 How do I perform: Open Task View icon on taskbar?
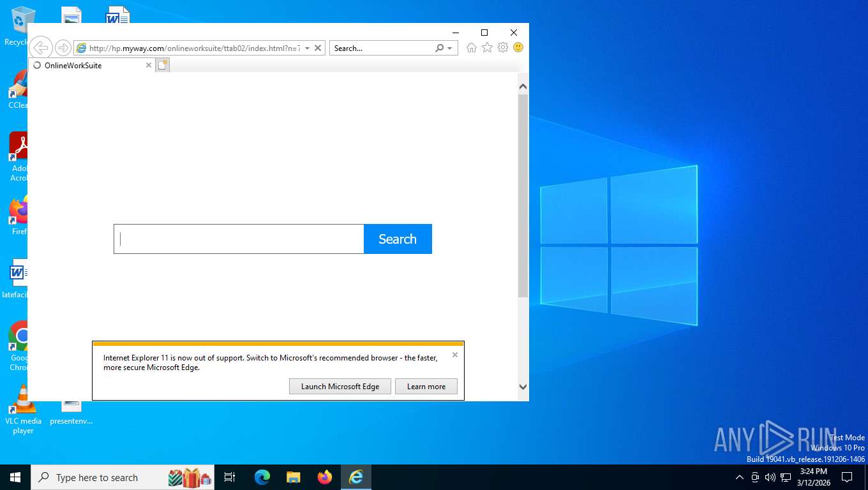point(230,477)
